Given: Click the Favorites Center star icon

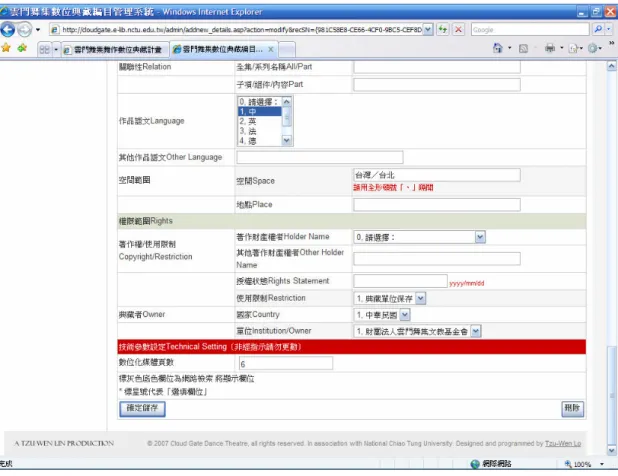Looking at the screenshot, I should [6, 48].
